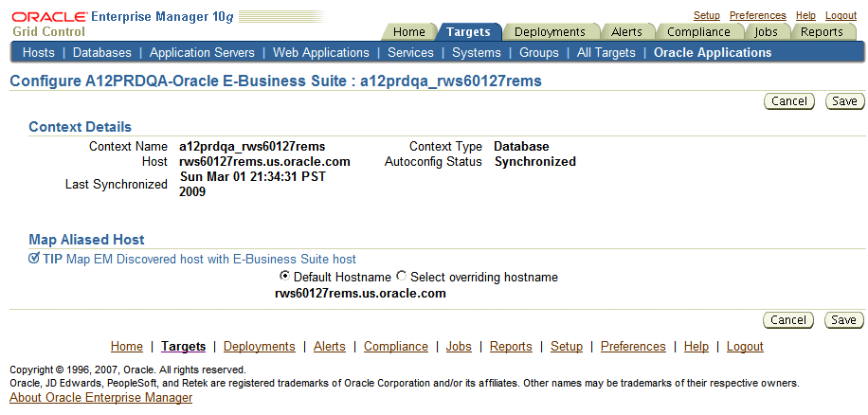Click Help link in the header

[x=806, y=15]
